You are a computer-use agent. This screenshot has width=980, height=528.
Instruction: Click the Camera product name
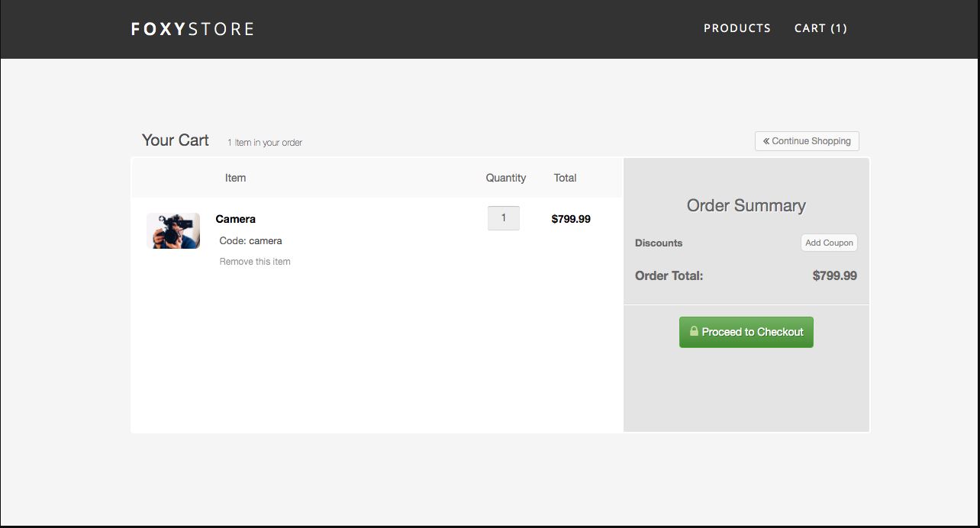235,219
